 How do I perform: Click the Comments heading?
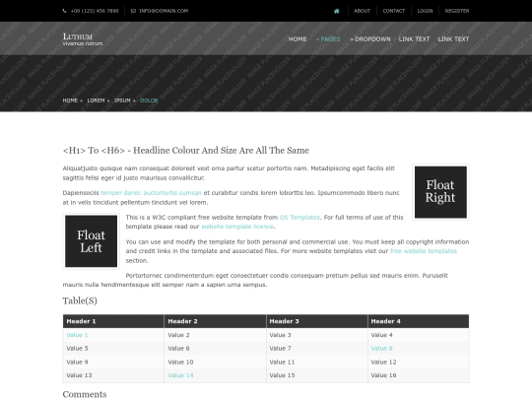click(x=85, y=394)
